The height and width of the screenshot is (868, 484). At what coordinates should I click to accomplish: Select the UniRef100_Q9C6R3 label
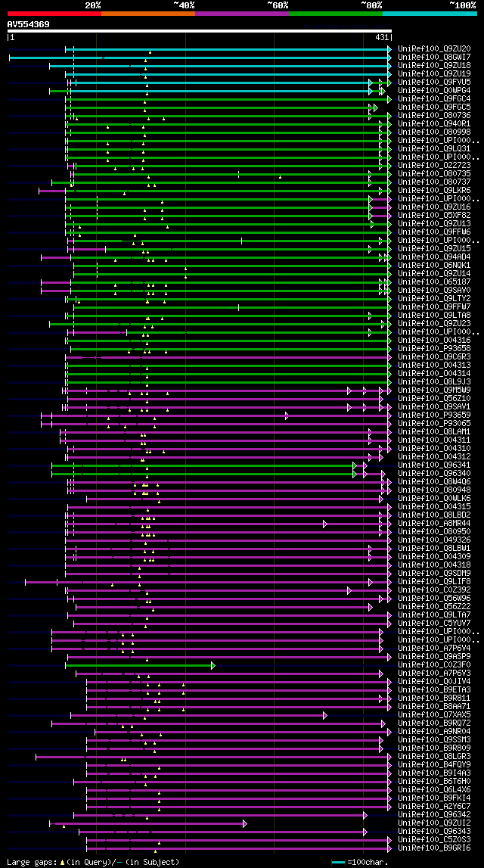[434, 356]
